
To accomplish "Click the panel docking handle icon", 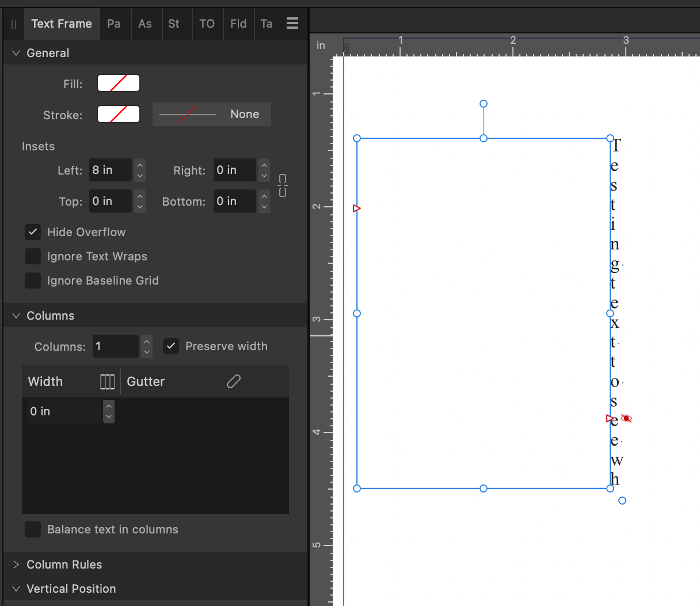I will point(13,24).
